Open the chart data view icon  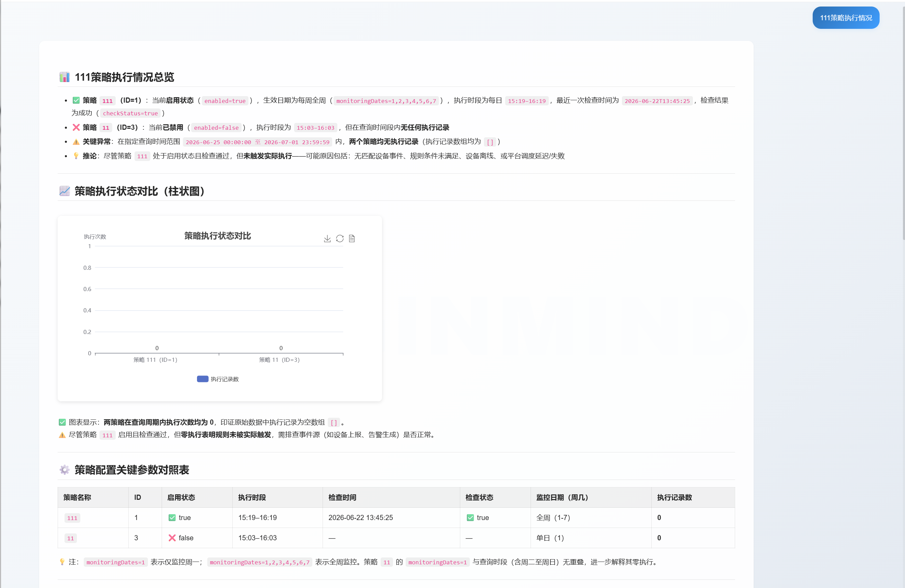(x=352, y=239)
